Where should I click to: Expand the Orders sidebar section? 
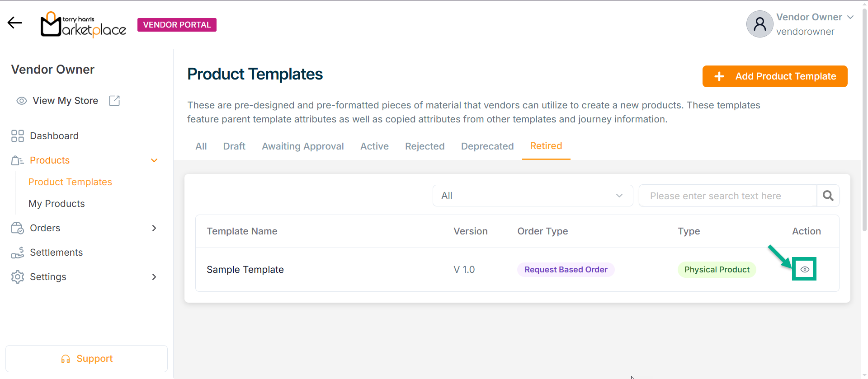154,228
